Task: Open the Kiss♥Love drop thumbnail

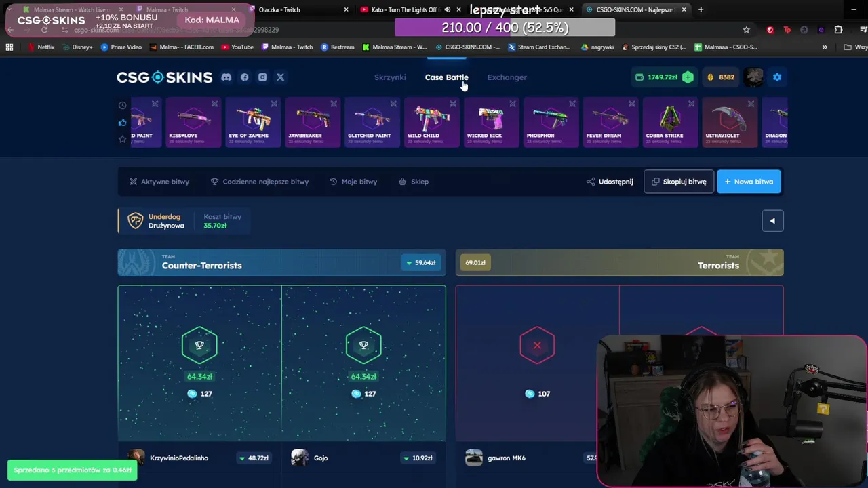Action: pos(193,122)
